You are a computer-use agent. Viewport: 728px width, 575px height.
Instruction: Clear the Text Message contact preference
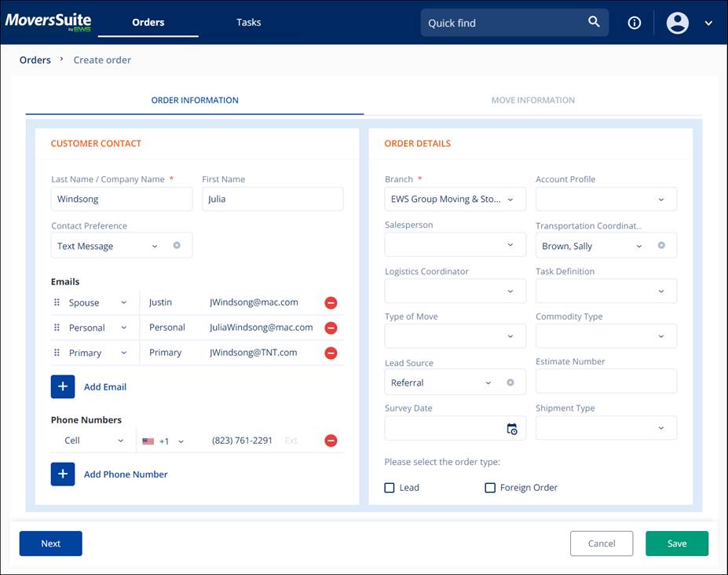pos(178,245)
